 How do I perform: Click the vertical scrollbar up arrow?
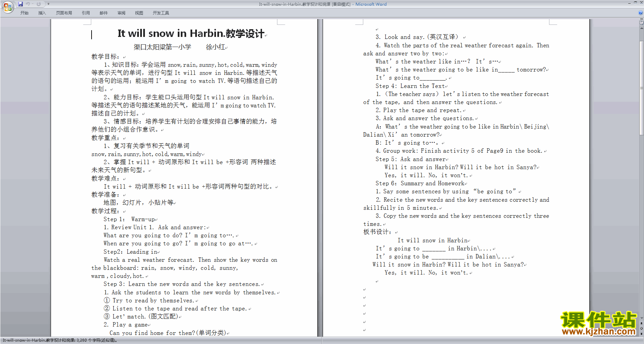(641, 28)
